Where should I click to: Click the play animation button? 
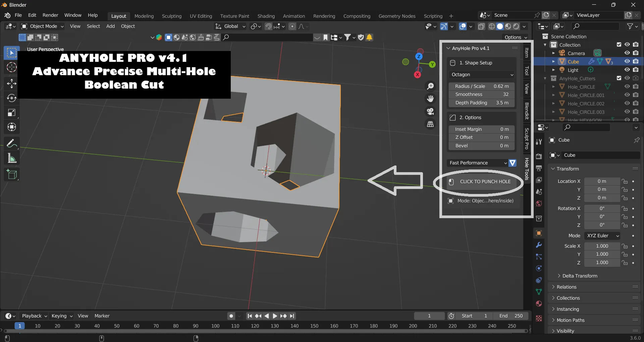275,316
